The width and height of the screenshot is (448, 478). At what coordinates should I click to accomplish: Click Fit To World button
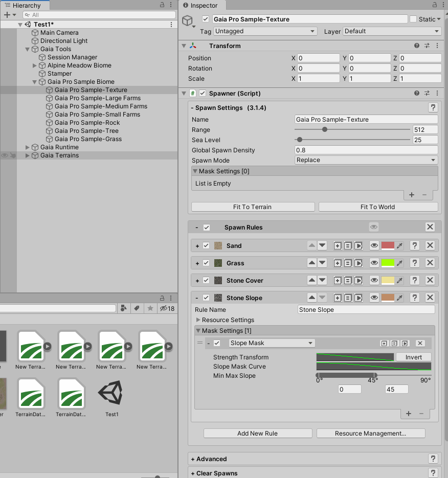378,207
